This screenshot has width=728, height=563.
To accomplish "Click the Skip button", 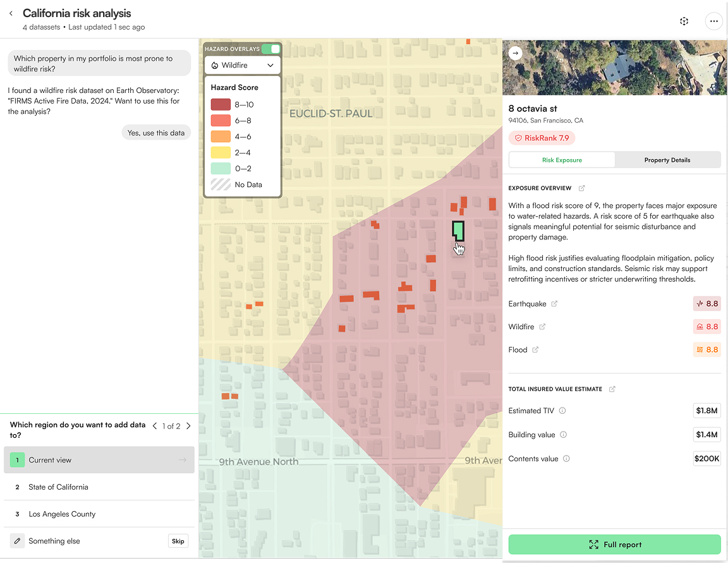I will pyautogui.click(x=178, y=541).
